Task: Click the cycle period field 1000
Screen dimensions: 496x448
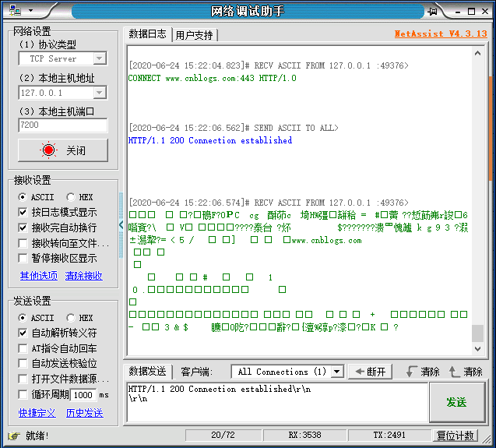Action: (x=83, y=395)
